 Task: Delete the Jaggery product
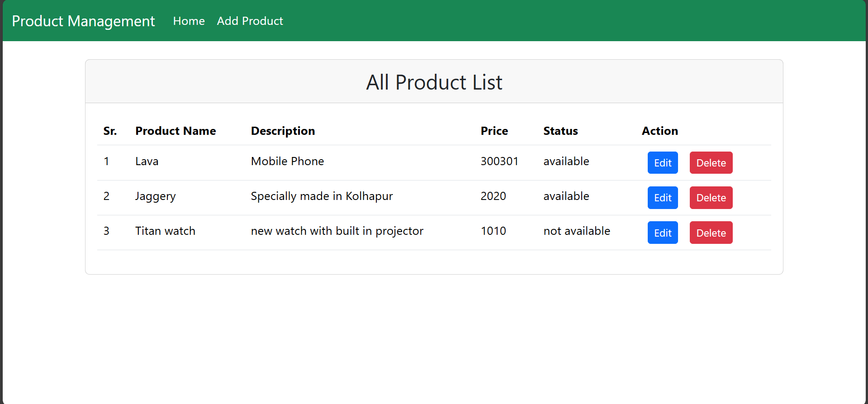(x=711, y=198)
